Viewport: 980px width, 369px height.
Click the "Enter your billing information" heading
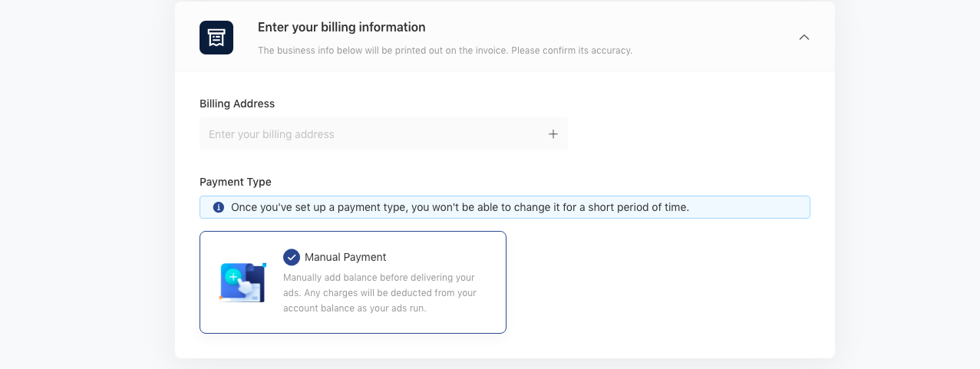[342, 28]
